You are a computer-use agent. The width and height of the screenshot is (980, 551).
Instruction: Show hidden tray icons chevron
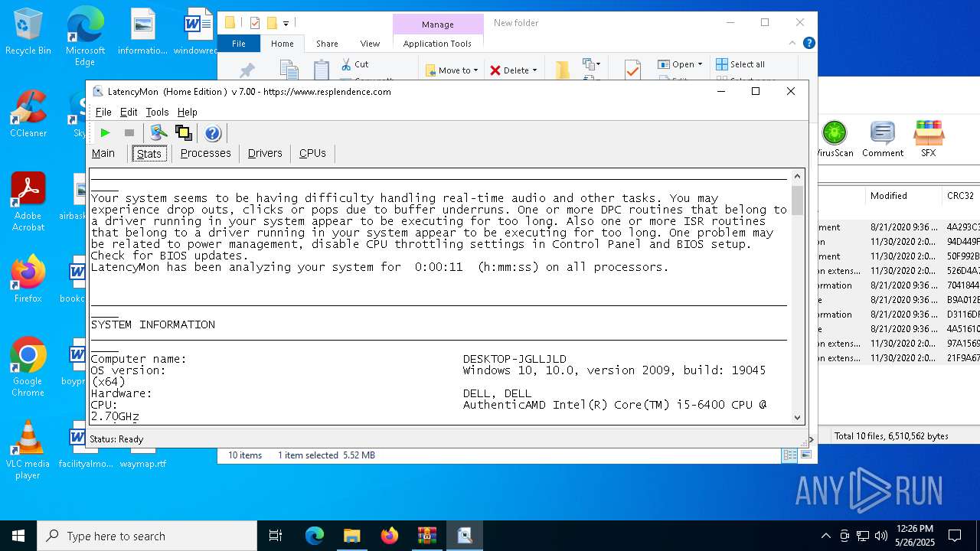[x=825, y=536]
